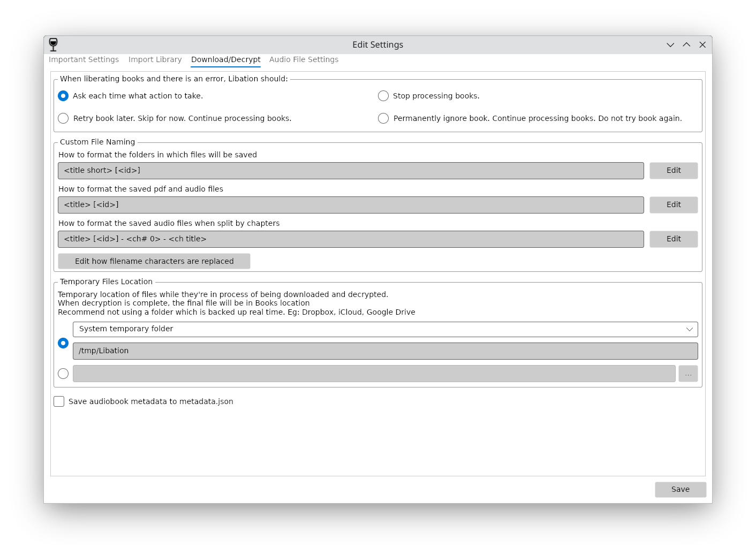Select 'Ask each time what action to take'
Viewport: 756px width, 555px height.
(x=63, y=96)
